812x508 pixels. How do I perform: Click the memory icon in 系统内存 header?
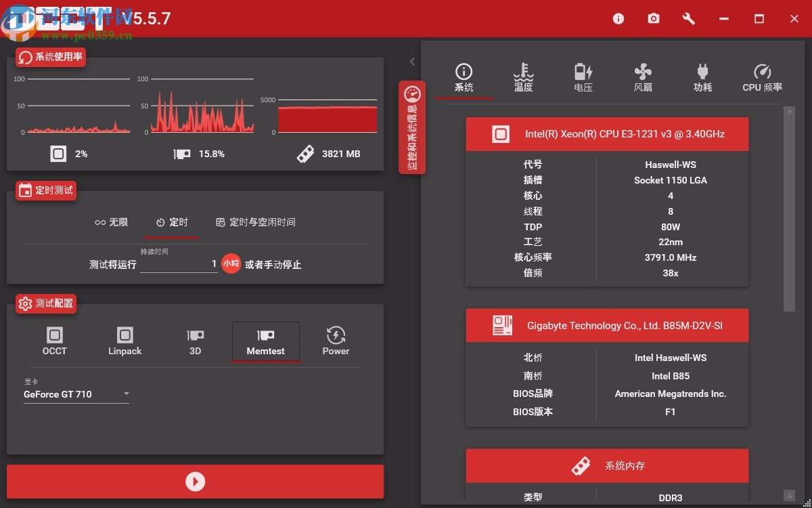(x=581, y=466)
